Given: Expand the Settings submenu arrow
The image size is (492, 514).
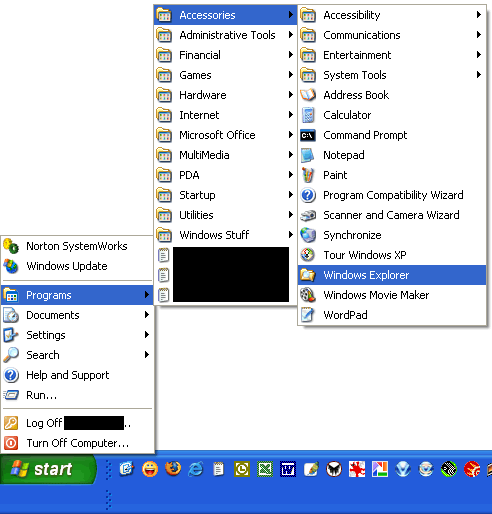Looking at the screenshot, I should click(147, 335).
